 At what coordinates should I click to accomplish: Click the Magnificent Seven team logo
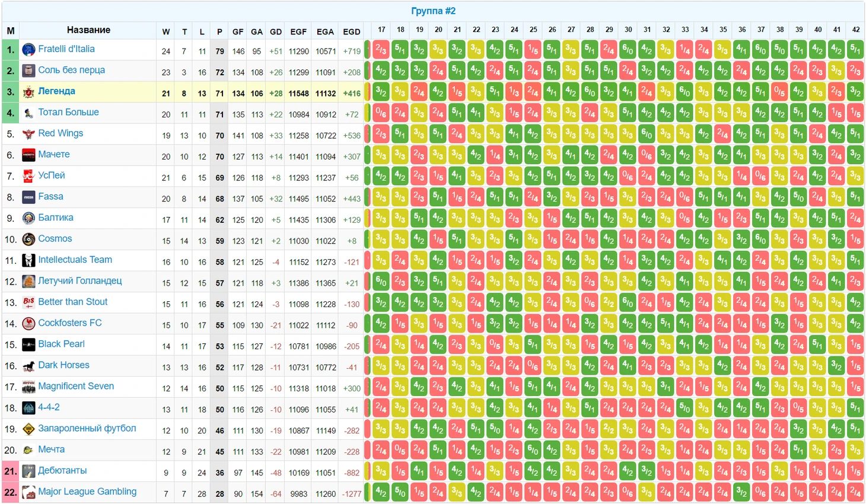(28, 387)
